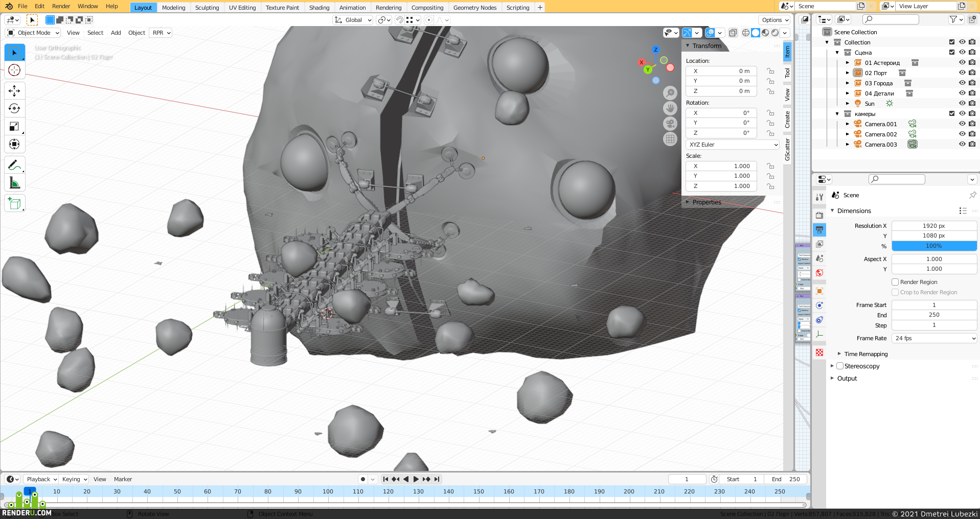
Task: Select the Move tool in toolbar
Action: click(14, 91)
